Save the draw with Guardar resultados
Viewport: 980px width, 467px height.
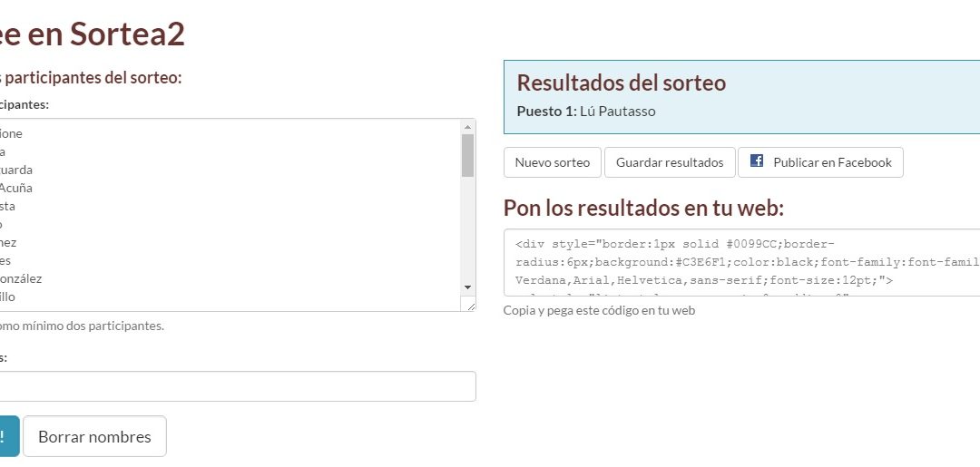[670, 162]
